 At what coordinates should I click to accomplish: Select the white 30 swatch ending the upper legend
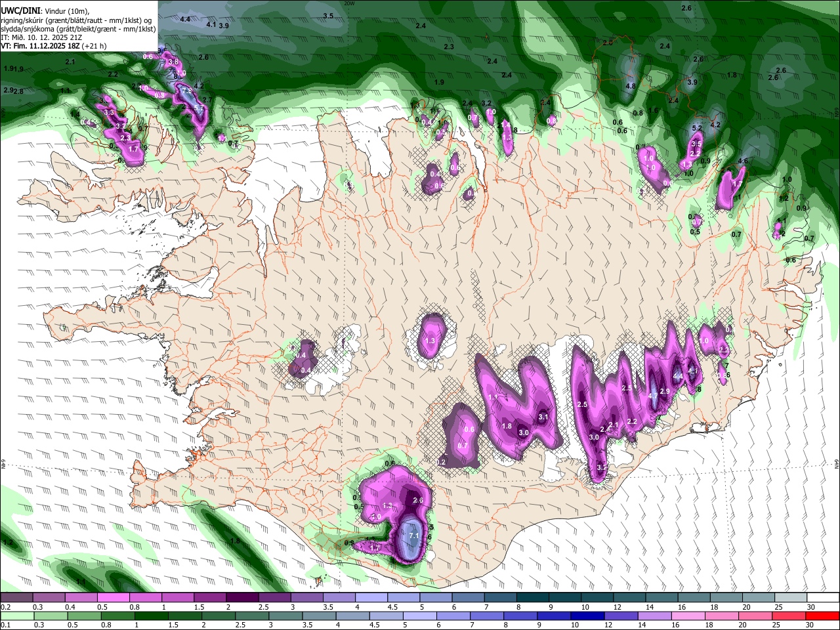click(x=823, y=597)
